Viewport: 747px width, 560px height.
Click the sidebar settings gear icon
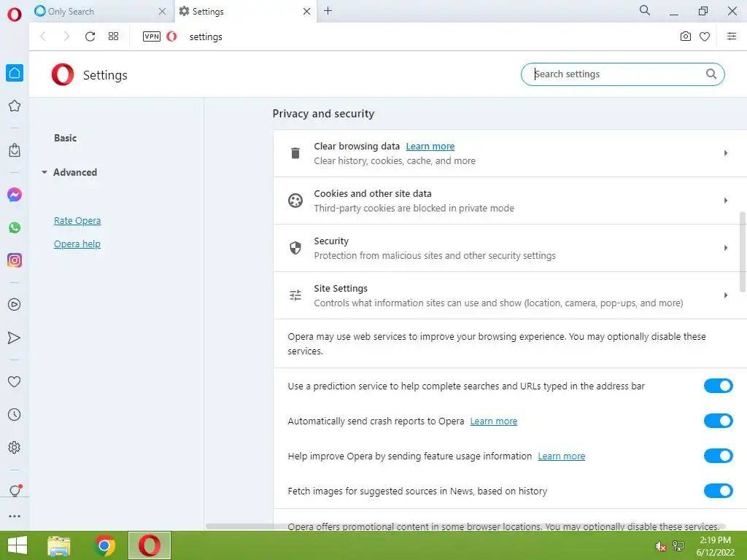(x=15, y=447)
